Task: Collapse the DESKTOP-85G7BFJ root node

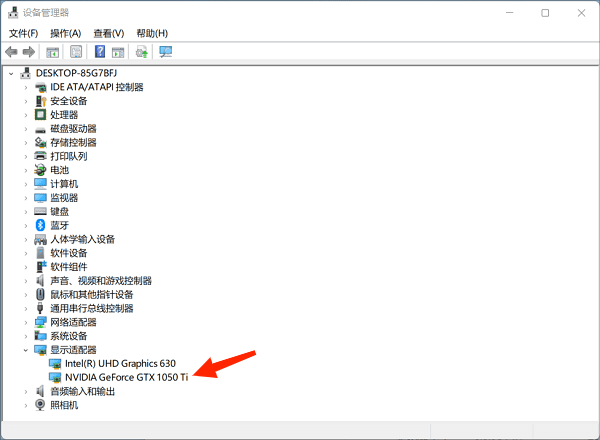Action: click(x=11, y=73)
